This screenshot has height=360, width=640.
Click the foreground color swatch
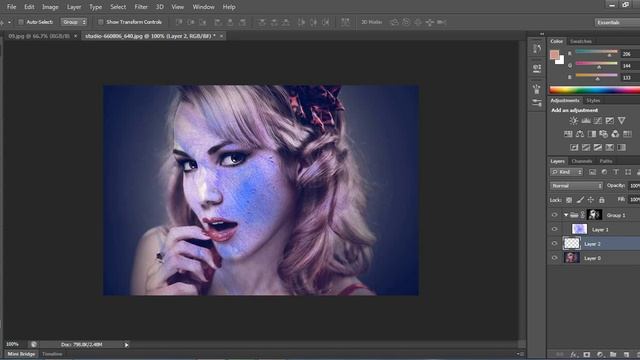tap(554, 55)
